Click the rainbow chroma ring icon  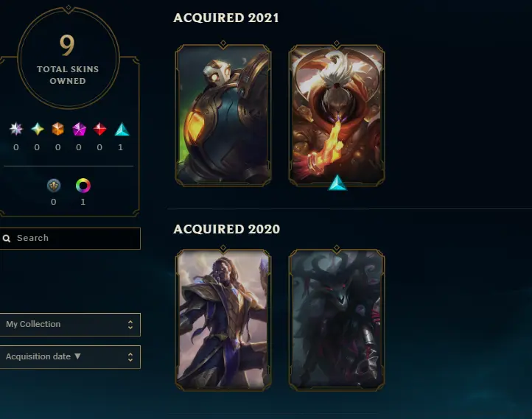[83, 186]
